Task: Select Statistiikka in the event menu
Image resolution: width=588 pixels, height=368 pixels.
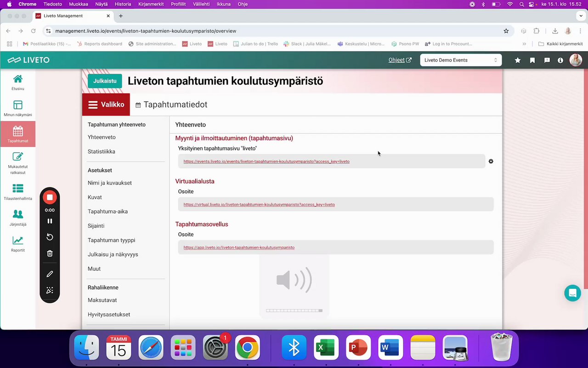Action: tap(102, 152)
